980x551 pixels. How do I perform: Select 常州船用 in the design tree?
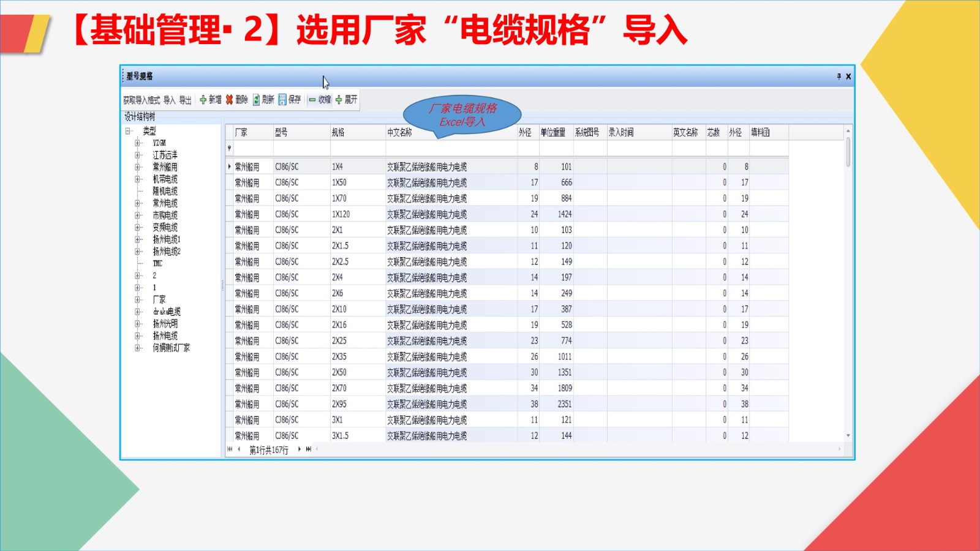[x=165, y=167]
